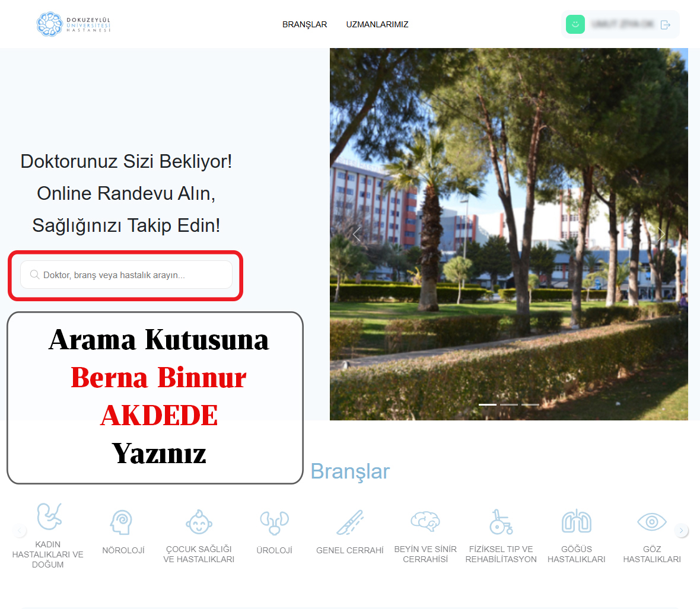Viewport: 700px width, 609px height.
Task: Open the Nöroloji head icon
Action: coord(122,522)
